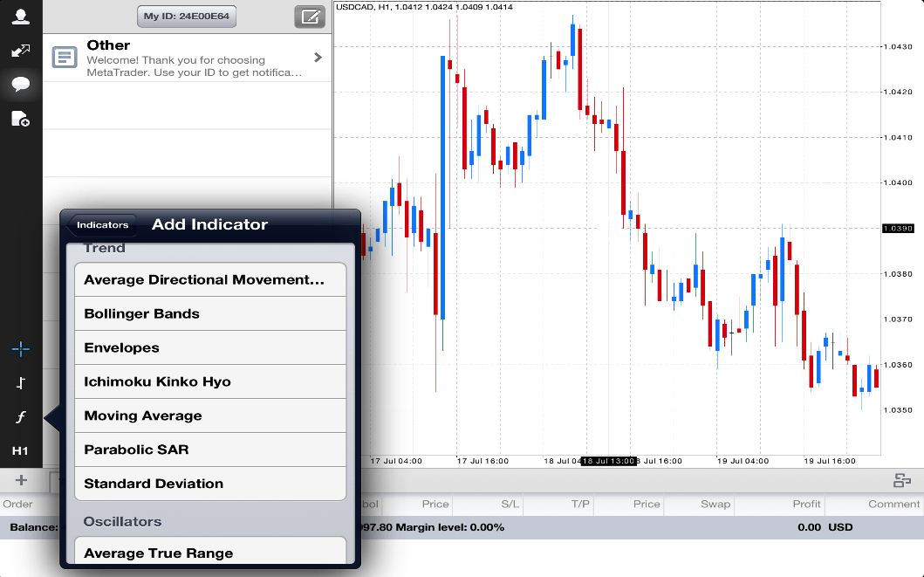Add Moving Average indicator

click(210, 416)
